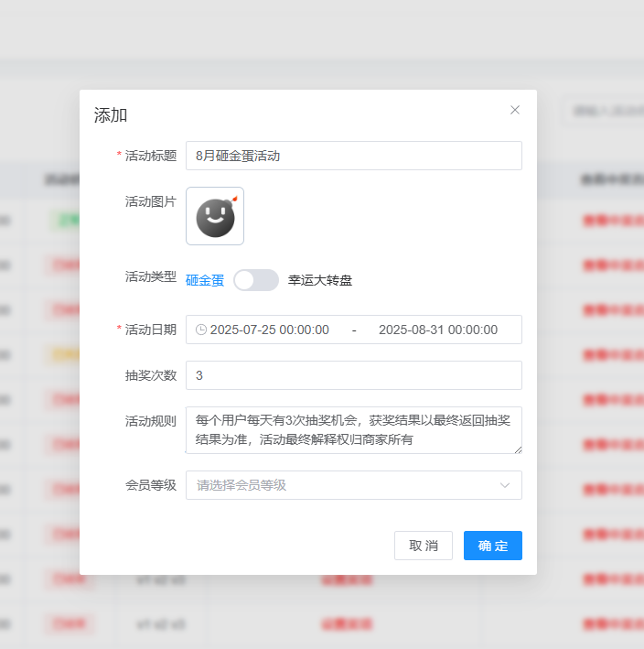644x649 pixels.
Task: Open the 请选择会员等级 select box
Action: (x=348, y=485)
